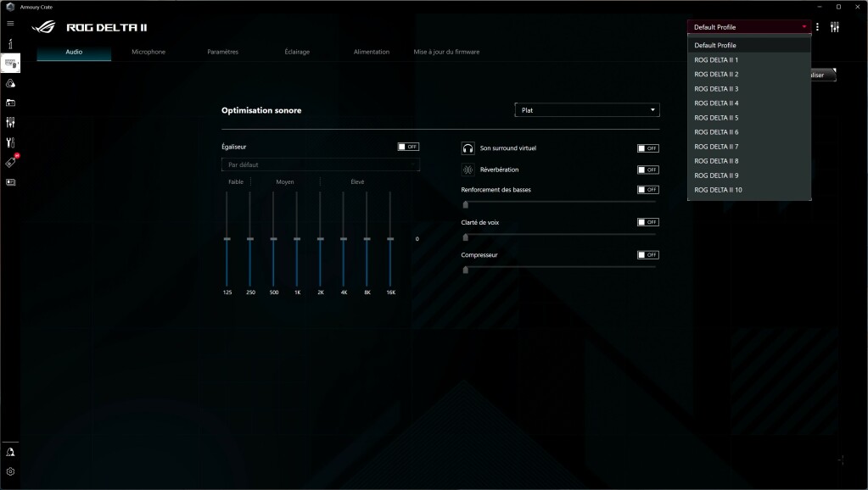Select ROG DELTA II 5 in list
This screenshot has width=868, height=490.
click(749, 118)
